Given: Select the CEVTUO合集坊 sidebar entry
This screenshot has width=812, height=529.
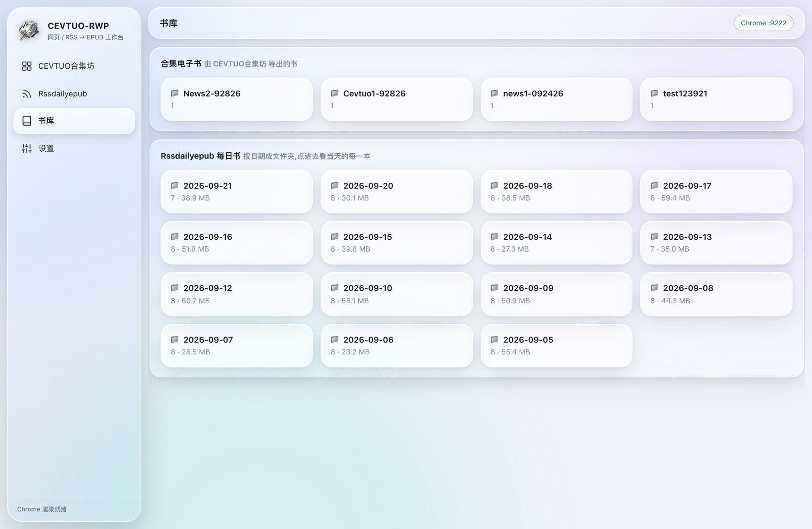Looking at the screenshot, I should tap(74, 66).
